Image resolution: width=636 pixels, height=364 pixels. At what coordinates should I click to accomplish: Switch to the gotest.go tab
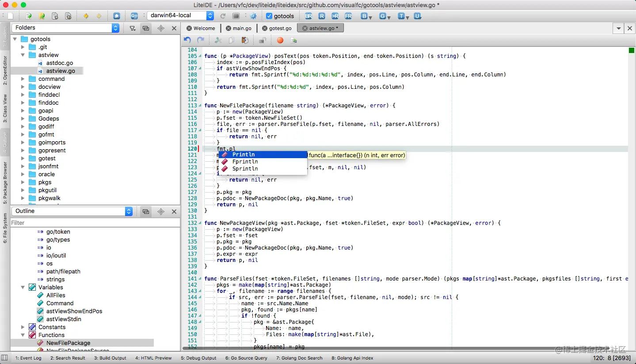pos(277,28)
